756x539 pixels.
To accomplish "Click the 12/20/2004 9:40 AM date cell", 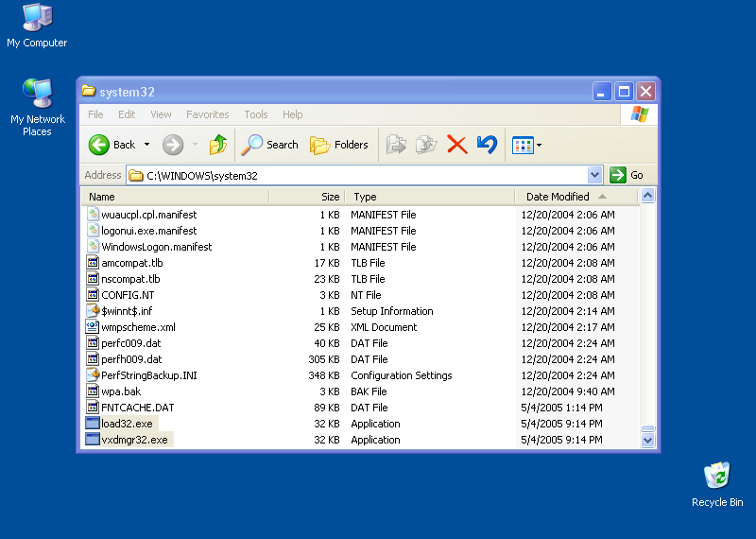I will point(568,391).
